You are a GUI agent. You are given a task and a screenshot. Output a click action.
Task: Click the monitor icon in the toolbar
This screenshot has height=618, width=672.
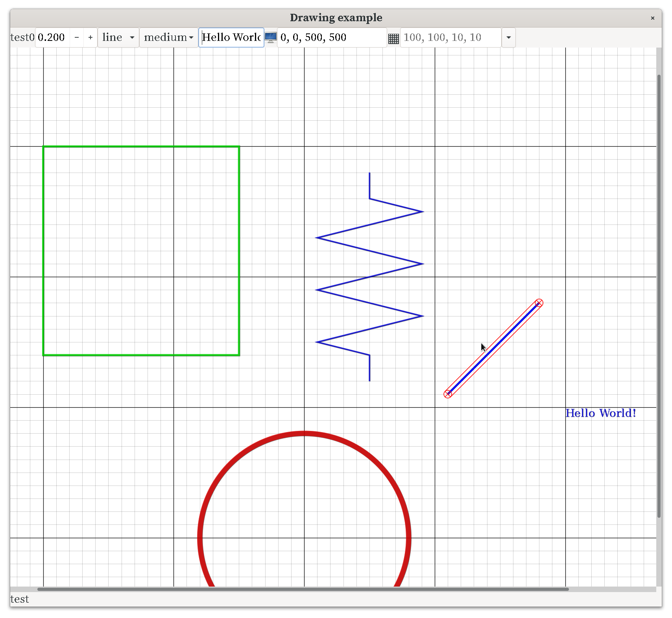tap(271, 37)
